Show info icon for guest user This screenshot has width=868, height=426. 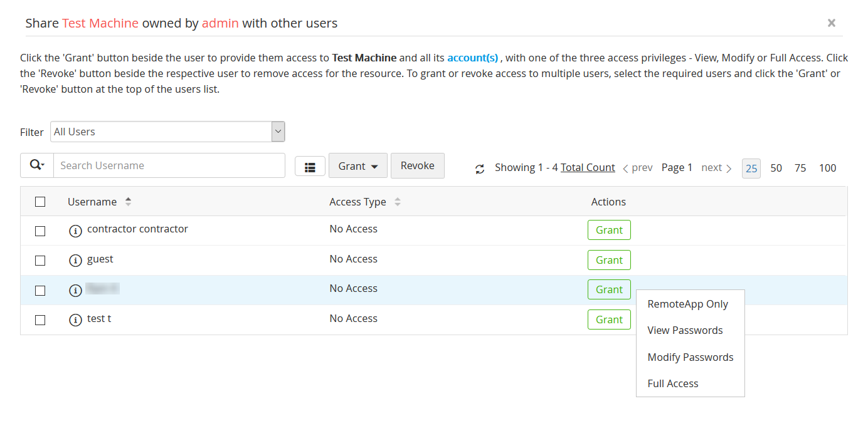coord(75,261)
